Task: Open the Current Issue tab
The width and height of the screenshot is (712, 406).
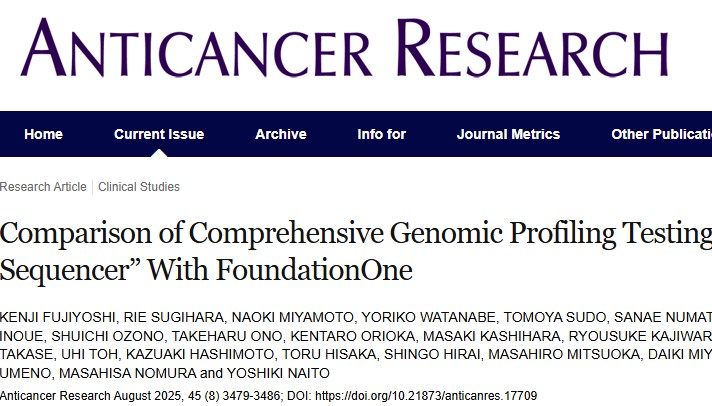Action: tap(159, 134)
